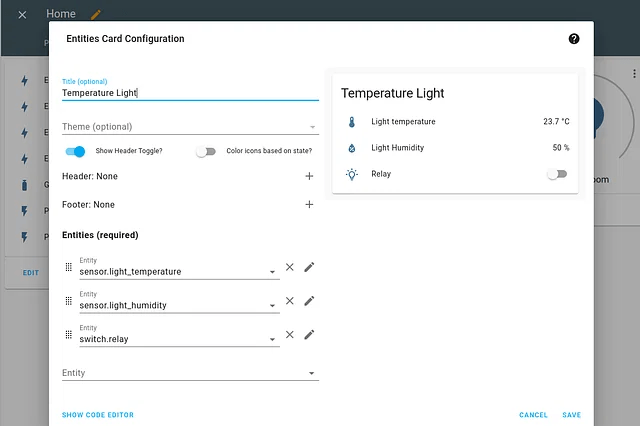This screenshot has height=426, width=640.
Task: Disable the Show Header Toggle switch
Action: [x=75, y=151]
